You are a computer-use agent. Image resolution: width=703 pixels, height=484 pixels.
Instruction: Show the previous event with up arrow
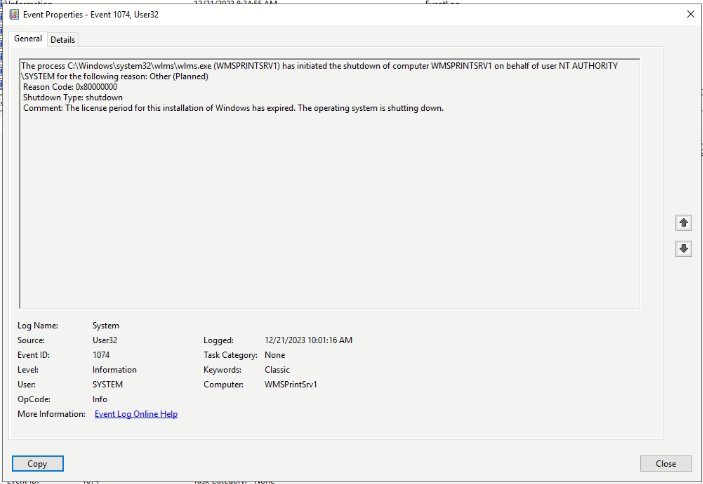pos(683,223)
